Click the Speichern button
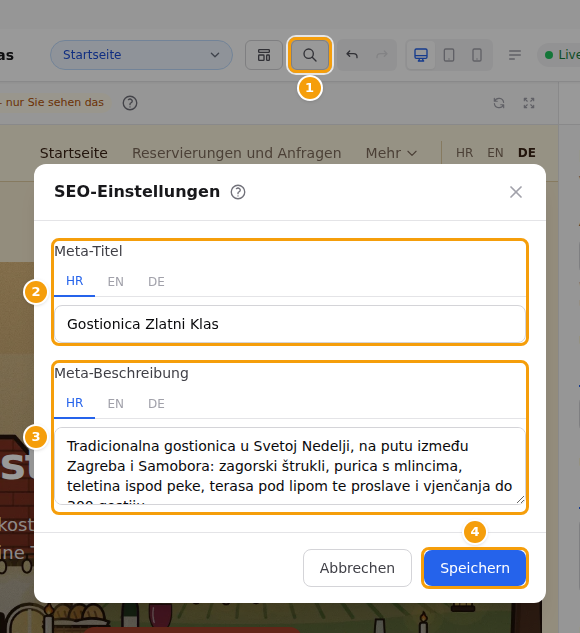This screenshot has width=580, height=633. (475, 568)
